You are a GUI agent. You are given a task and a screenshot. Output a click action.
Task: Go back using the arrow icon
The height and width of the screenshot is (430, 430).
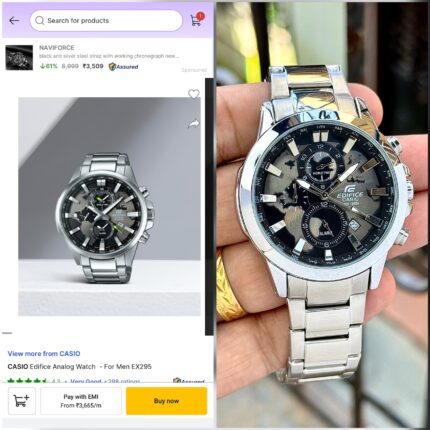(x=14, y=21)
